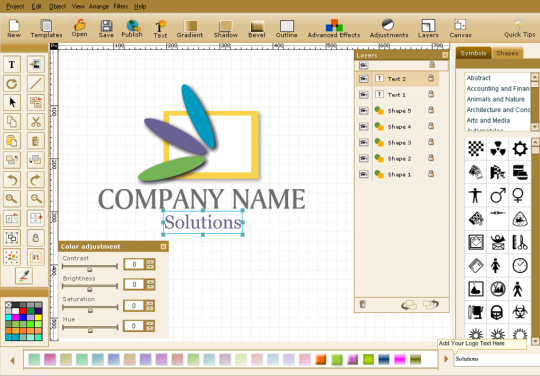Open the Templates gallery
Viewport: 540px width, 376px height.
pyautogui.click(x=46, y=28)
